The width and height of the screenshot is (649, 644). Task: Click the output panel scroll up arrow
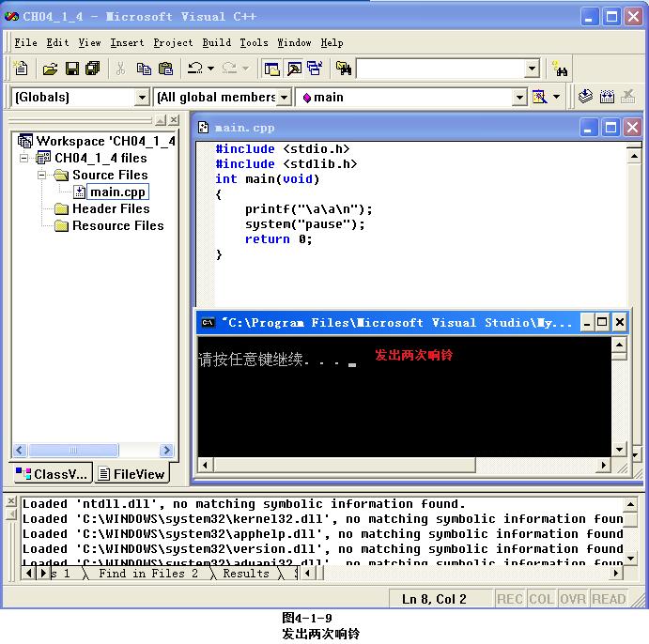pyautogui.click(x=630, y=505)
